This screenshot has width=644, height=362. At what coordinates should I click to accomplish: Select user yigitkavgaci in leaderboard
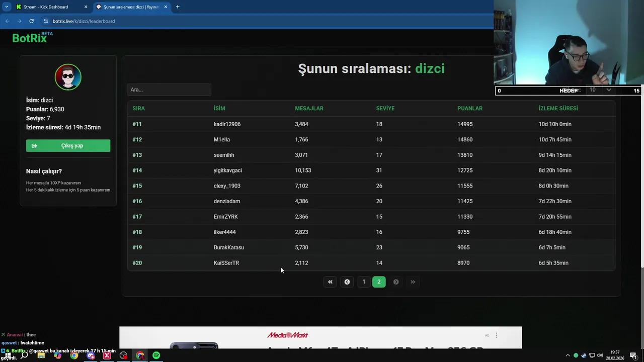point(228,170)
